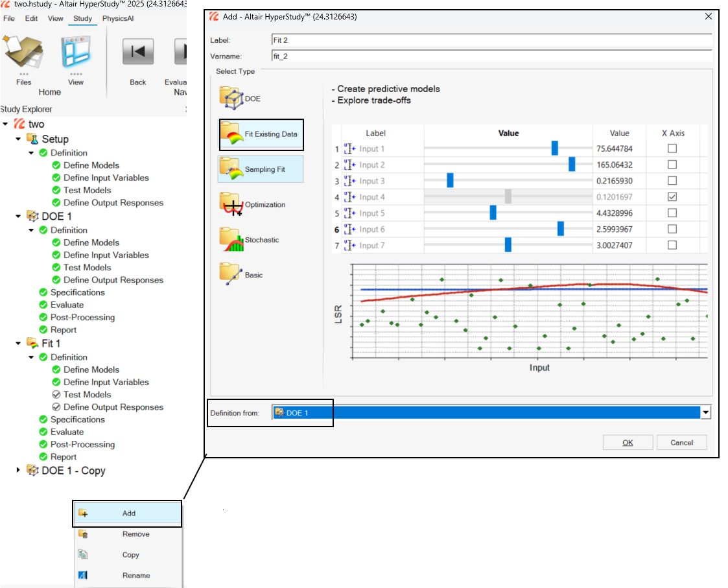
Task: Select Specifications under DOE 1
Action: coord(78,292)
